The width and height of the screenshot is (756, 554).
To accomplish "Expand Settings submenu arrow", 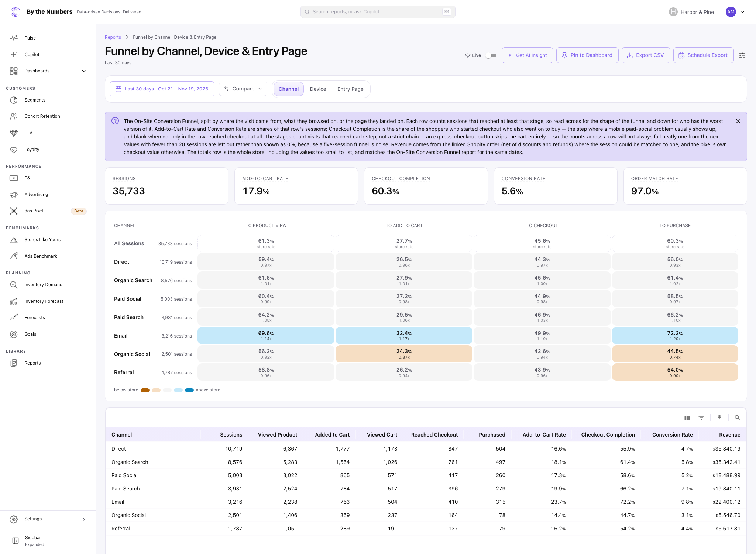I will [84, 519].
